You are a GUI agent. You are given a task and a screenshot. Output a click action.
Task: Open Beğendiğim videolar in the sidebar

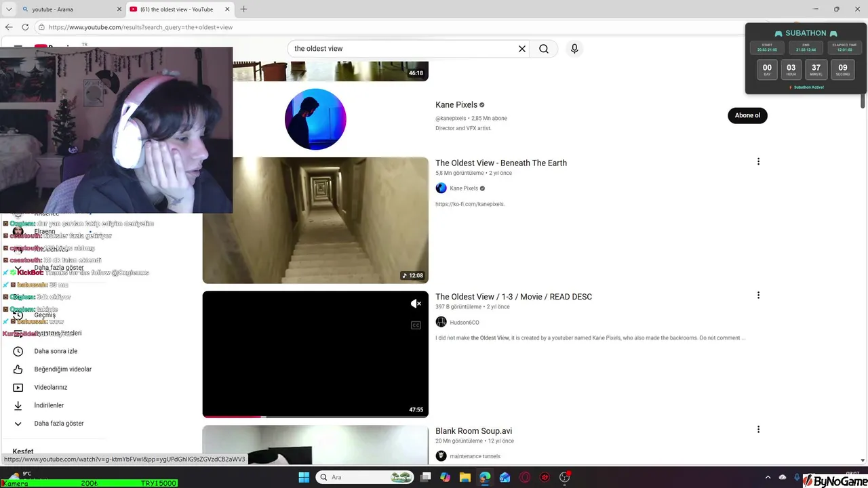pyautogui.click(x=62, y=369)
